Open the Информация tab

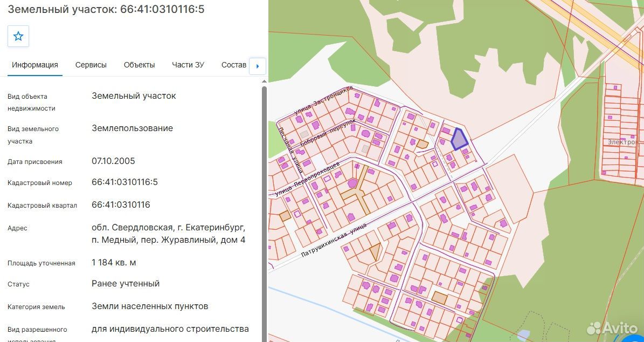point(35,65)
